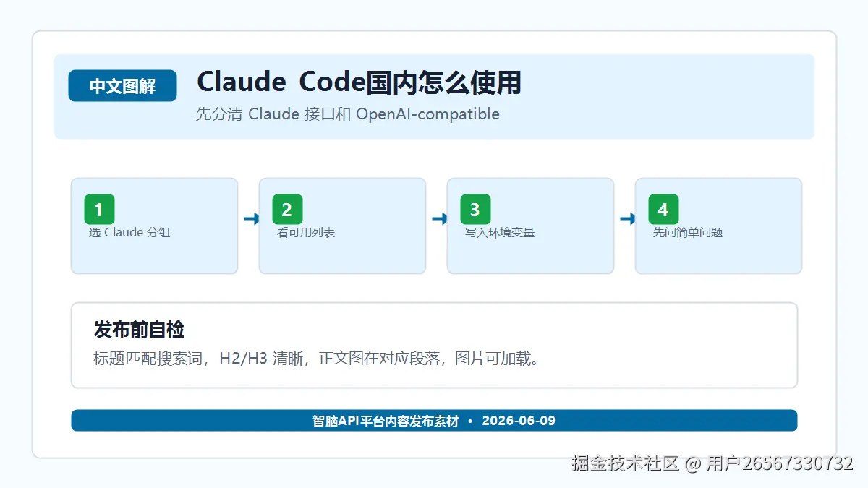Click the green number 3 badge

(x=475, y=210)
